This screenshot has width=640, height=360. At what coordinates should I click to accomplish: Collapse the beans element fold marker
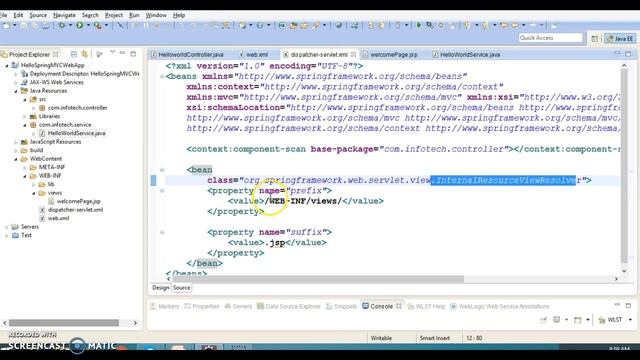click(162, 76)
